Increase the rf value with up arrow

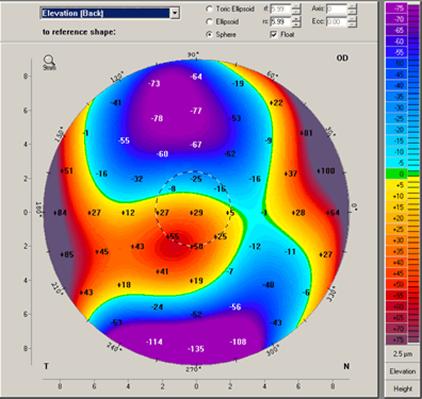point(296,6)
